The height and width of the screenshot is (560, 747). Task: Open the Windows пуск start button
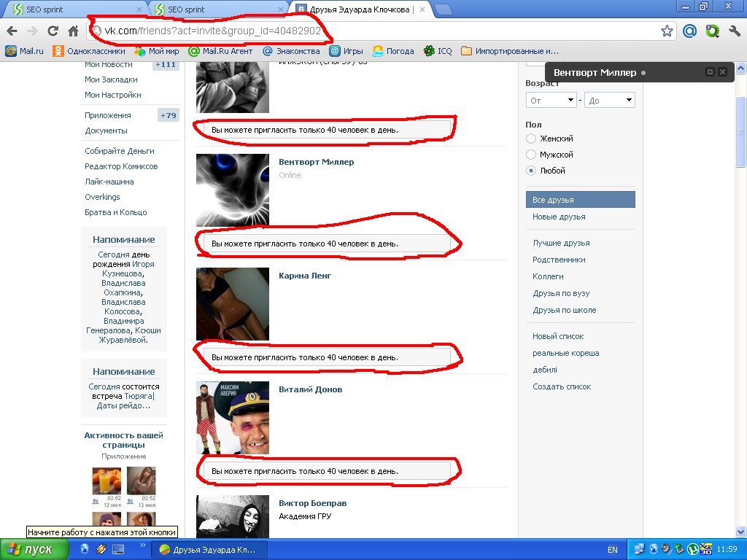coord(34,550)
